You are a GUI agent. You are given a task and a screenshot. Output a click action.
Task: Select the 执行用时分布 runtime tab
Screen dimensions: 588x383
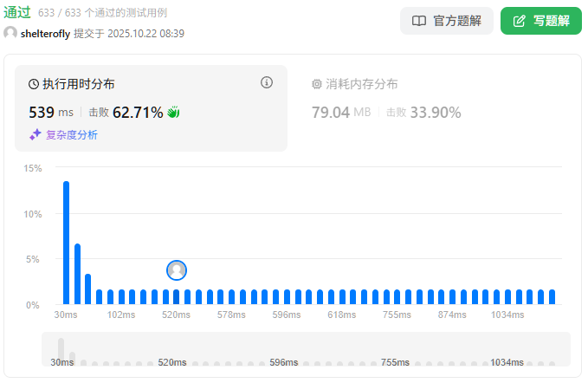pyautogui.click(x=78, y=84)
